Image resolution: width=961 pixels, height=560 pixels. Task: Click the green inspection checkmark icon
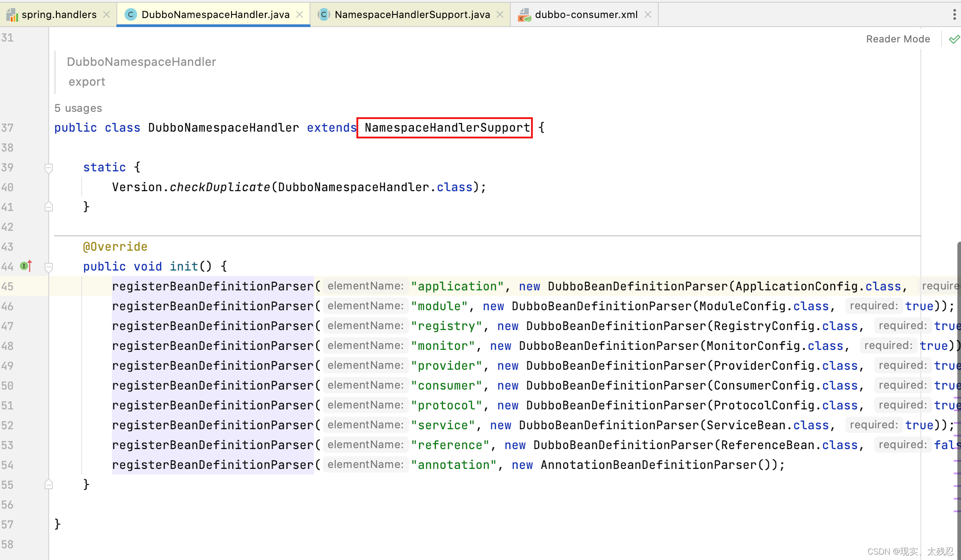954,39
